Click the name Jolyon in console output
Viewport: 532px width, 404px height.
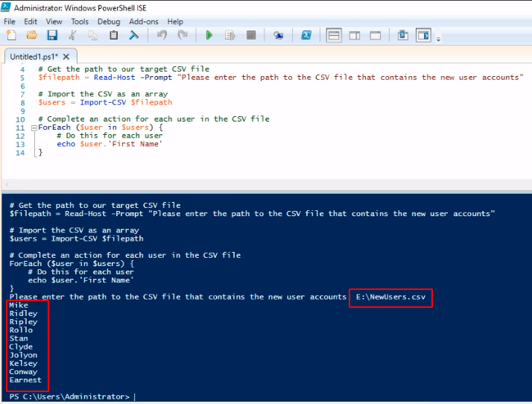23,355
